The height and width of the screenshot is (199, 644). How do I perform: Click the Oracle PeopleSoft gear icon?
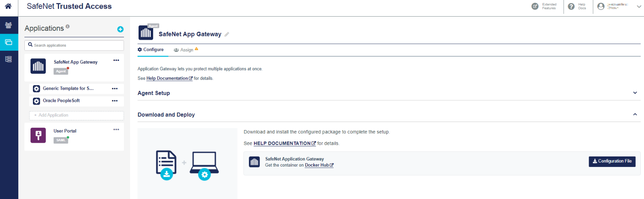tap(37, 101)
